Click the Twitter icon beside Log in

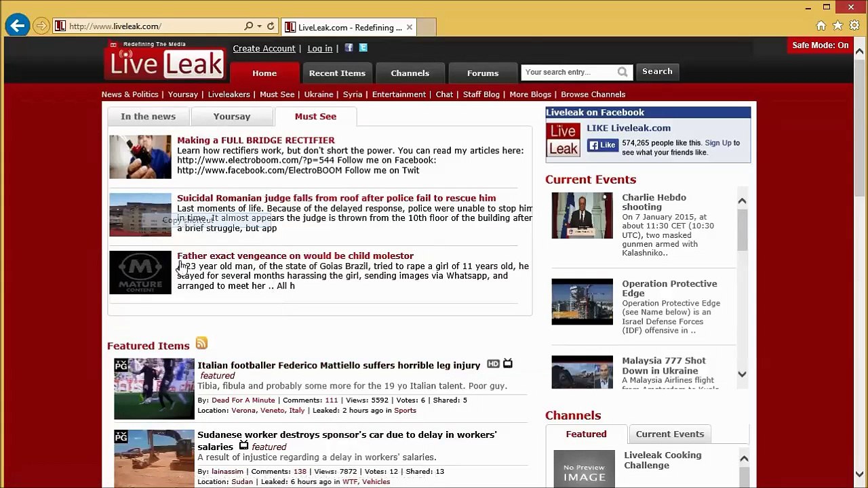click(363, 47)
